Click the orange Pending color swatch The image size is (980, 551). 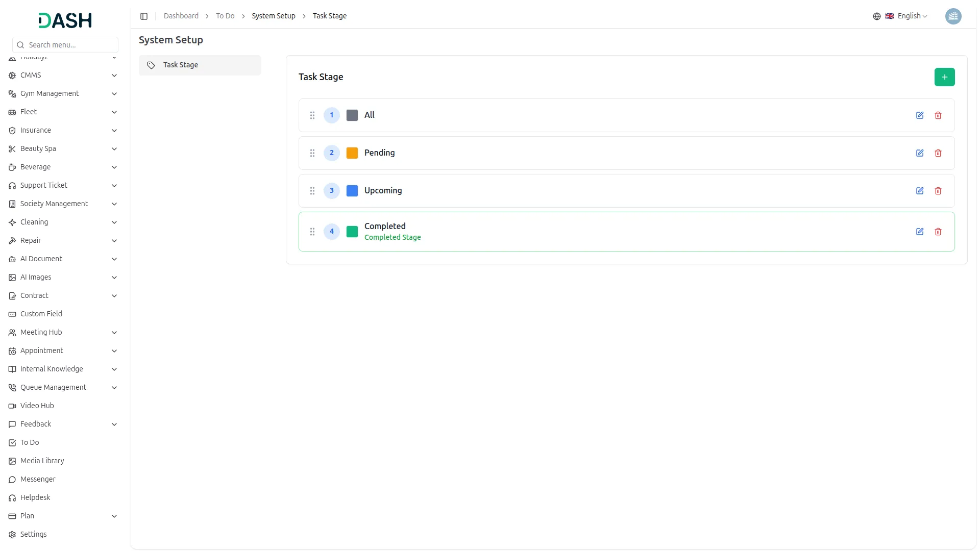352,153
